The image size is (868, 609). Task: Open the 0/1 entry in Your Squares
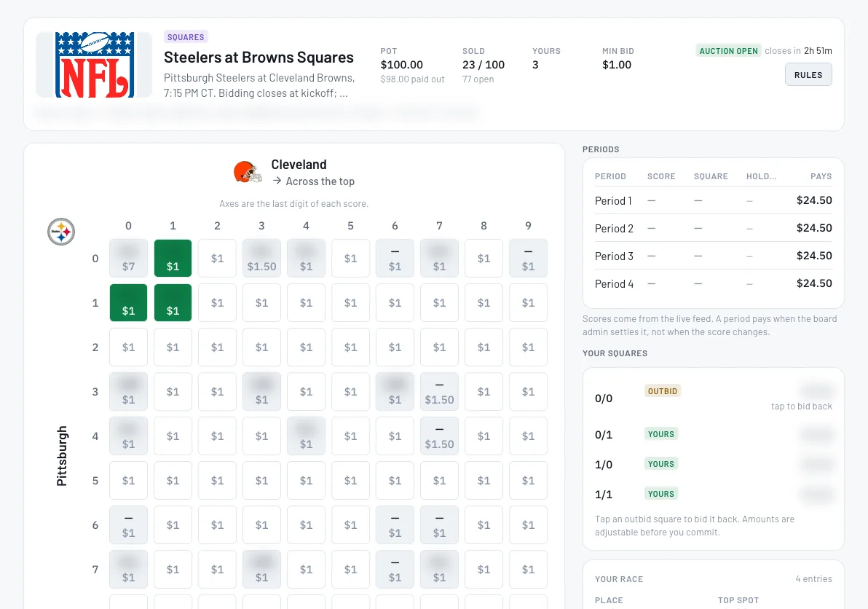click(x=714, y=435)
